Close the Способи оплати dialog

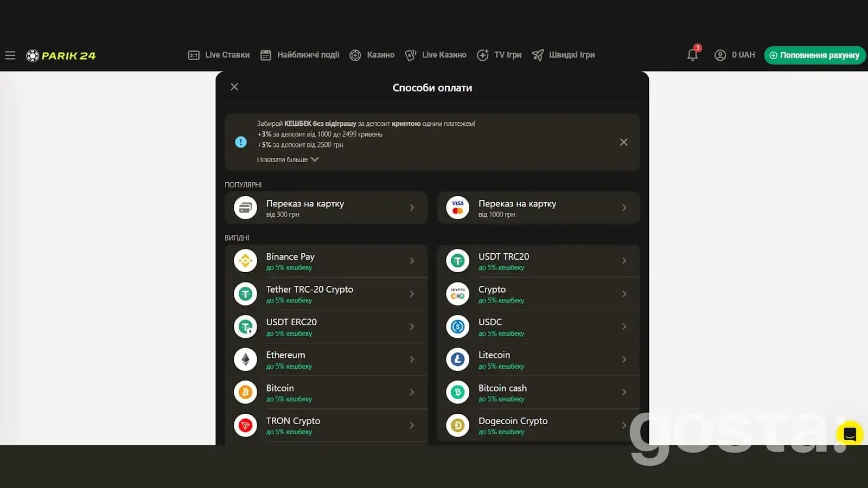(x=234, y=87)
